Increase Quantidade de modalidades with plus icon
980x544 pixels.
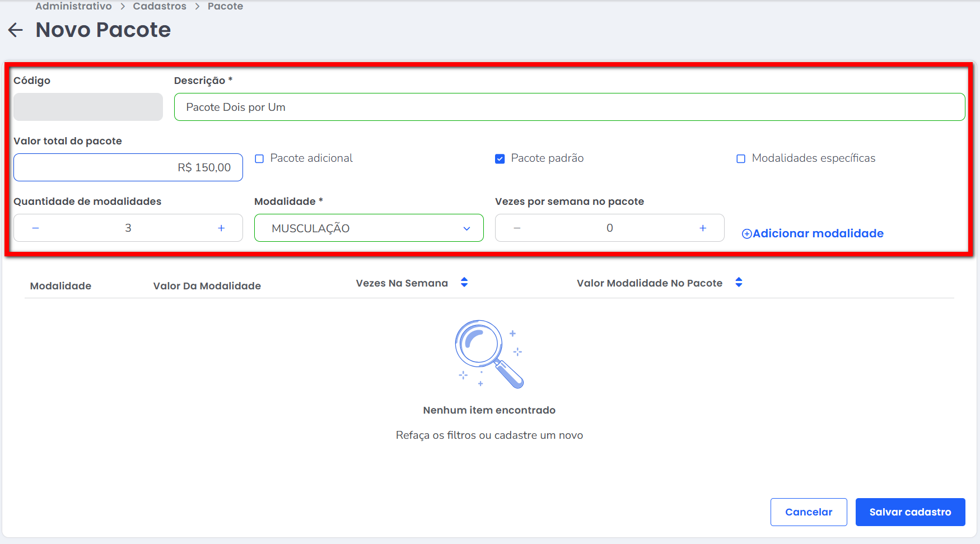click(x=221, y=228)
